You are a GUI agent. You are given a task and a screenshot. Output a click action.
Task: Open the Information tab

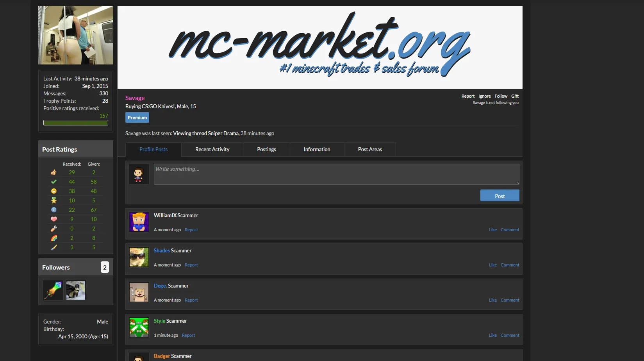pyautogui.click(x=317, y=150)
